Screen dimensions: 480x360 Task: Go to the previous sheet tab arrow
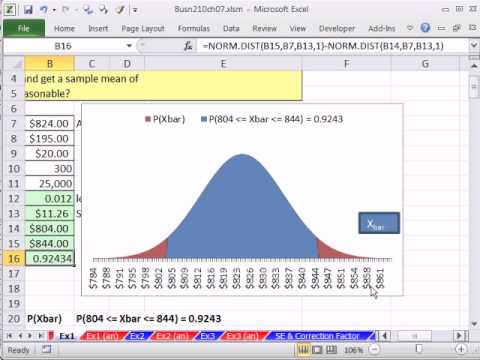(x=20, y=336)
